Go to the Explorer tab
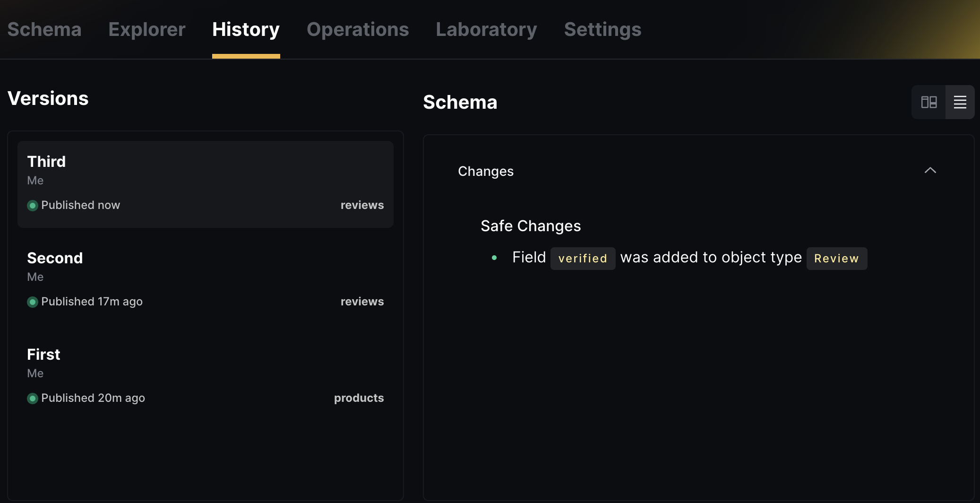The width and height of the screenshot is (980, 503). pos(147,29)
